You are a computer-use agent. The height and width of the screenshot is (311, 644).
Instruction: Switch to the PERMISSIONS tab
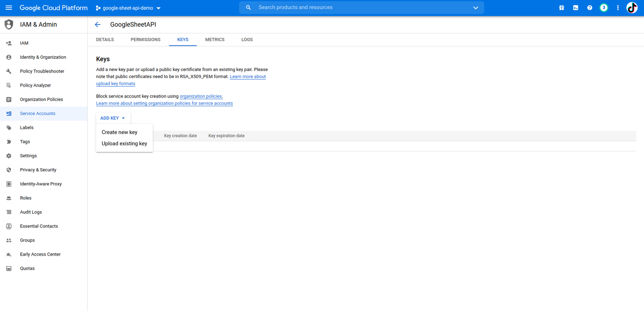click(146, 40)
